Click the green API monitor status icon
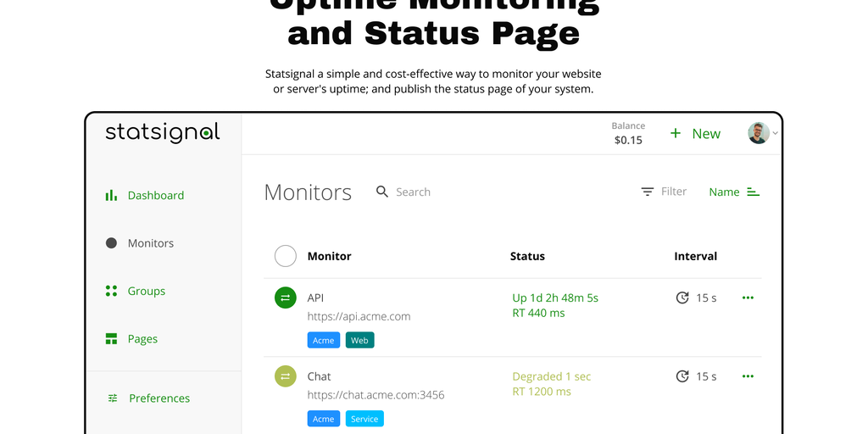 point(286,298)
